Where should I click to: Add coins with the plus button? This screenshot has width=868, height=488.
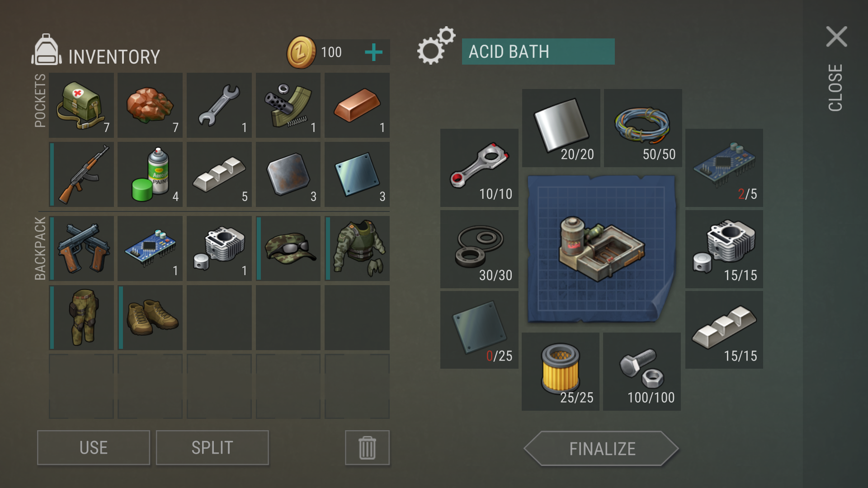coord(373,52)
